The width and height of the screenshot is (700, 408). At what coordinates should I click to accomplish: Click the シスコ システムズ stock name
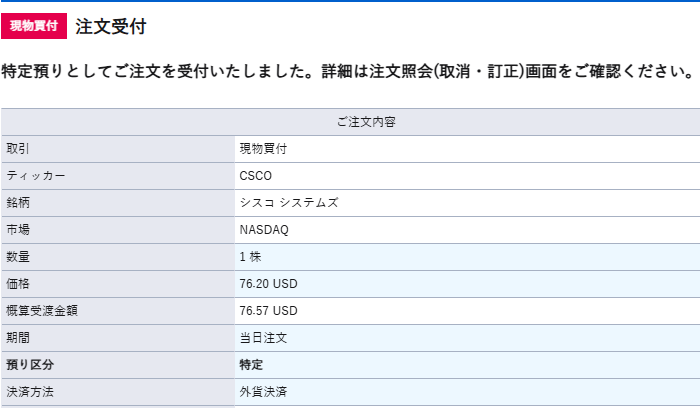289,203
